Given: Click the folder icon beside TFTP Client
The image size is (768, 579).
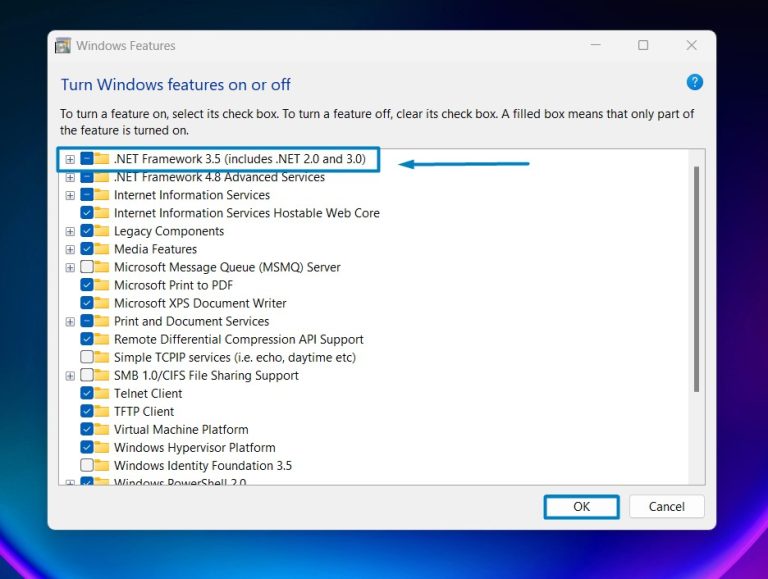Looking at the screenshot, I should [102, 411].
